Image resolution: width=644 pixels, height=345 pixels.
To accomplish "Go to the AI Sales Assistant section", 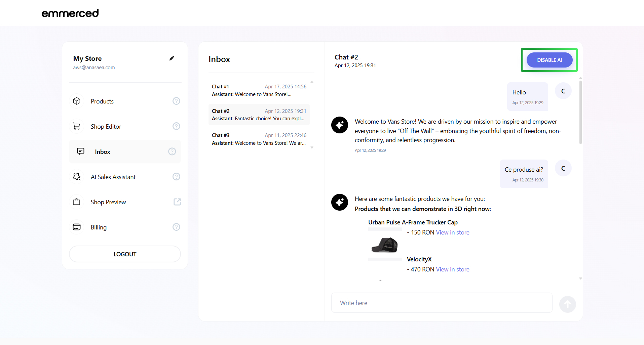I will pos(113,177).
